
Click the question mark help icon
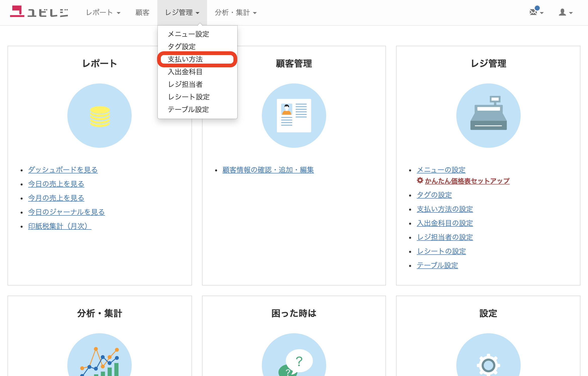click(x=296, y=363)
